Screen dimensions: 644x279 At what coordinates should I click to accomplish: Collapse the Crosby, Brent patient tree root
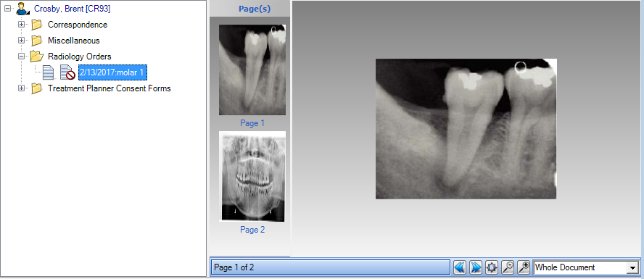[x=7, y=9]
